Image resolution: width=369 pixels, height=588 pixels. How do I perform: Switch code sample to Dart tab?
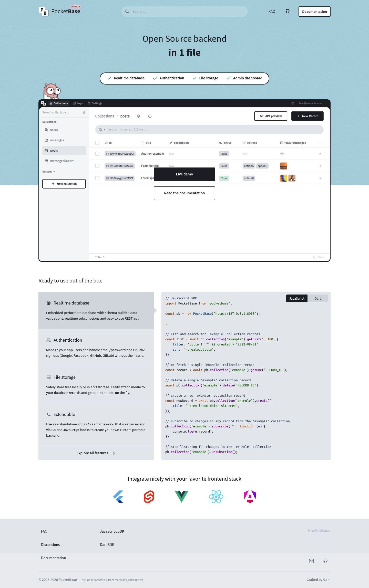[318, 298]
